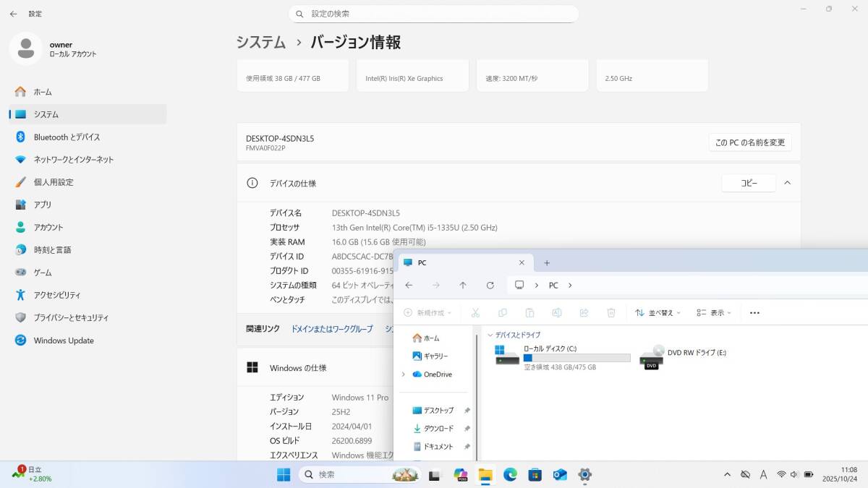
Task: Open the Settings gear icon on the taskbar
Action: 584,475
